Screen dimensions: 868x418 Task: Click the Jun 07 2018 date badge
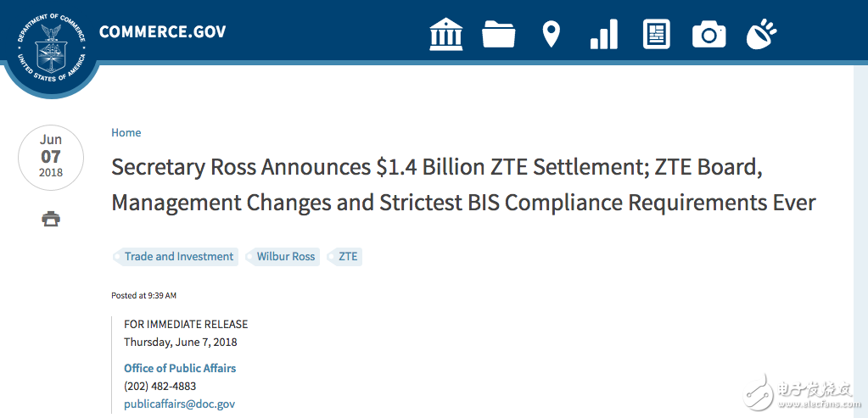[x=51, y=158]
